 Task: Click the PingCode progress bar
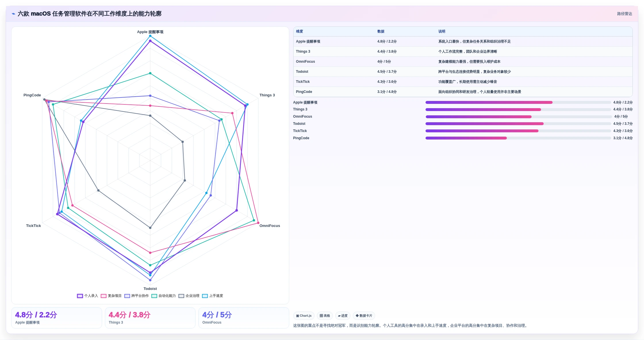(518, 138)
